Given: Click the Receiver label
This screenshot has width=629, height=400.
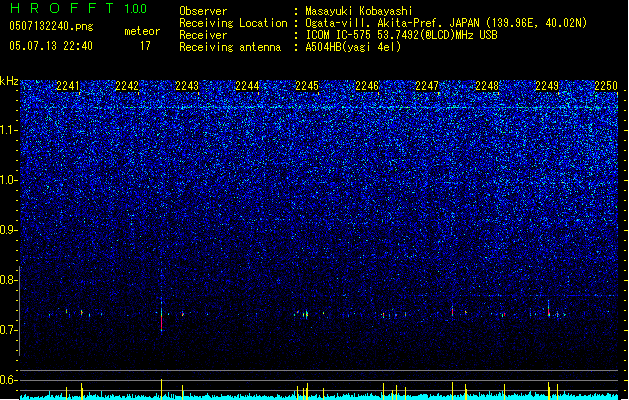Looking at the screenshot, I should click(x=203, y=35).
